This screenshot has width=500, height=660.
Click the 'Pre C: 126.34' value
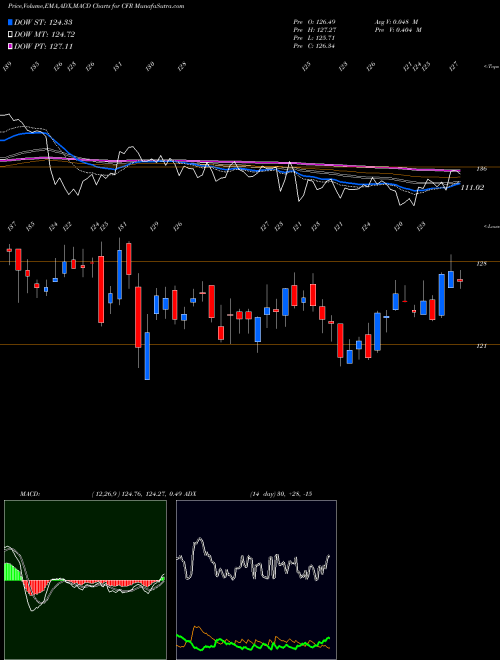point(314,46)
